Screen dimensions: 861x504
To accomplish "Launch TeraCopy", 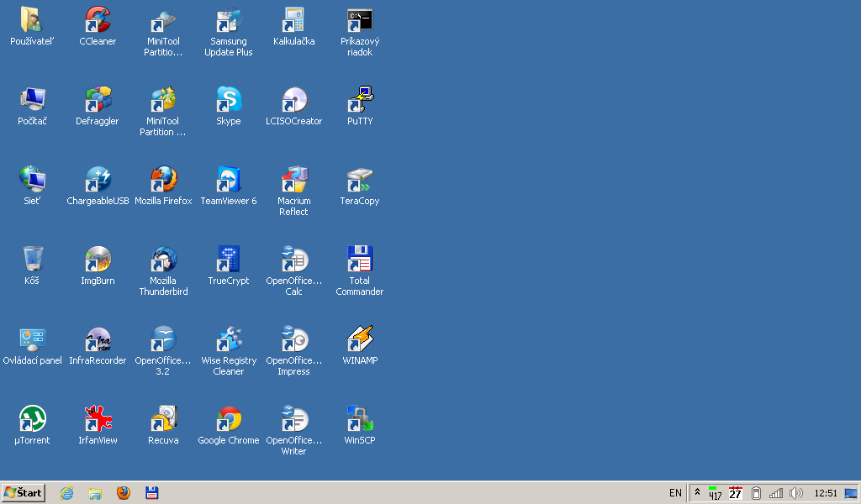I will [359, 180].
